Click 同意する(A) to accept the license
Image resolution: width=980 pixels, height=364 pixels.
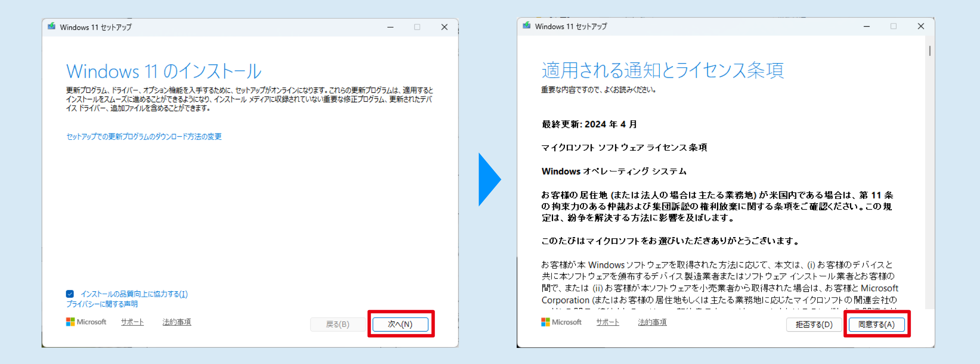pyautogui.click(x=876, y=325)
